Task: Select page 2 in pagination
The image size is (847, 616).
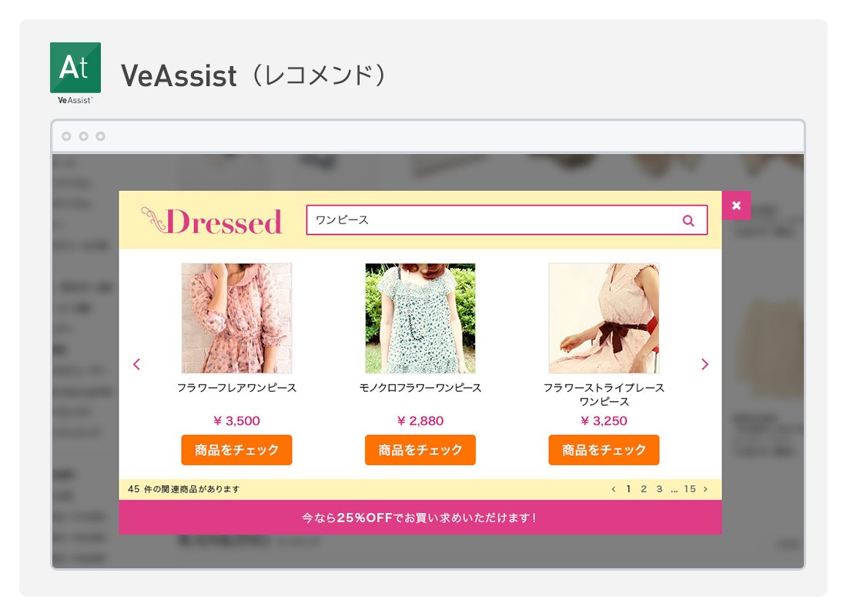Action: tap(644, 489)
